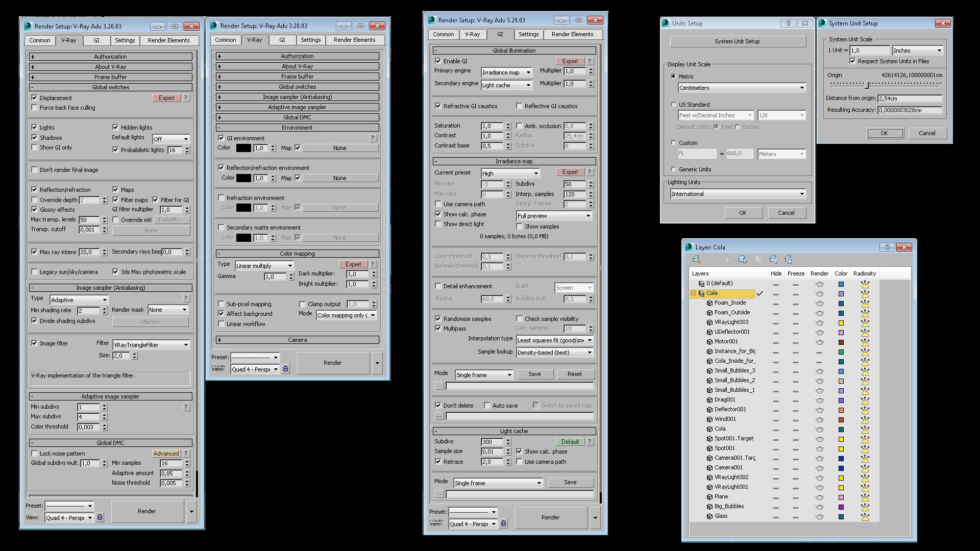Click lock view icon in GI tab window
The height and width of the screenshot is (551, 980).
point(504,523)
